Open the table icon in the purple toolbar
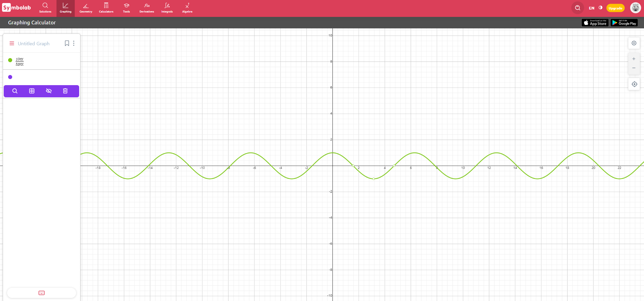Viewport: 644px width, 301px height. click(32, 91)
